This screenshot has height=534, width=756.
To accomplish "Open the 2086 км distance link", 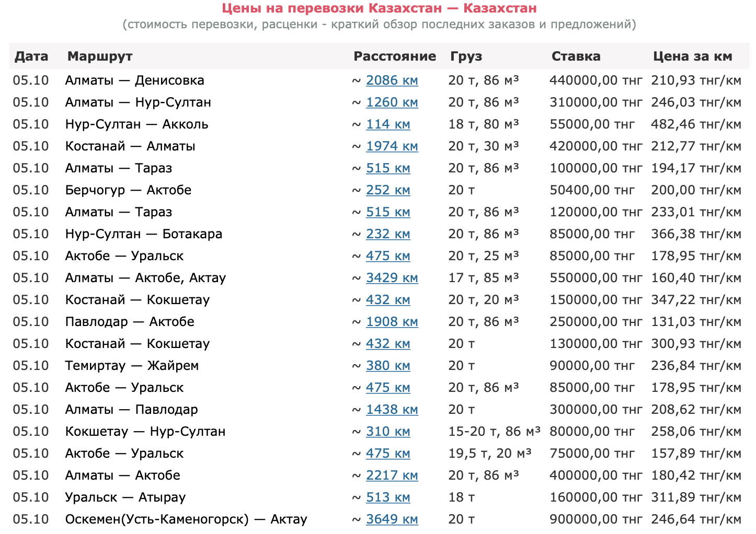I will click(x=392, y=80).
